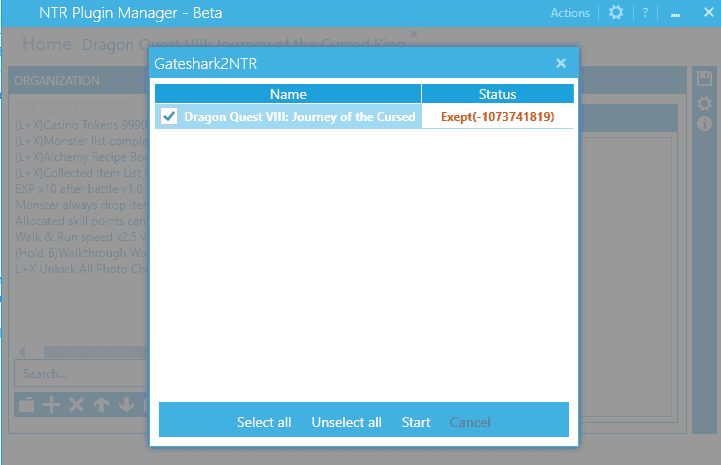Screen dimensions: 721x465
Task: Select the (L+X)Alchemy Recipe Book entry
Action: point(81,157)
